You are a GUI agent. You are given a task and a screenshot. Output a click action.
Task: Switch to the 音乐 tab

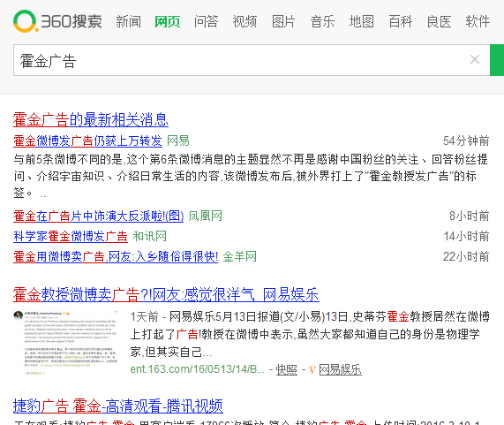[322, 22]
